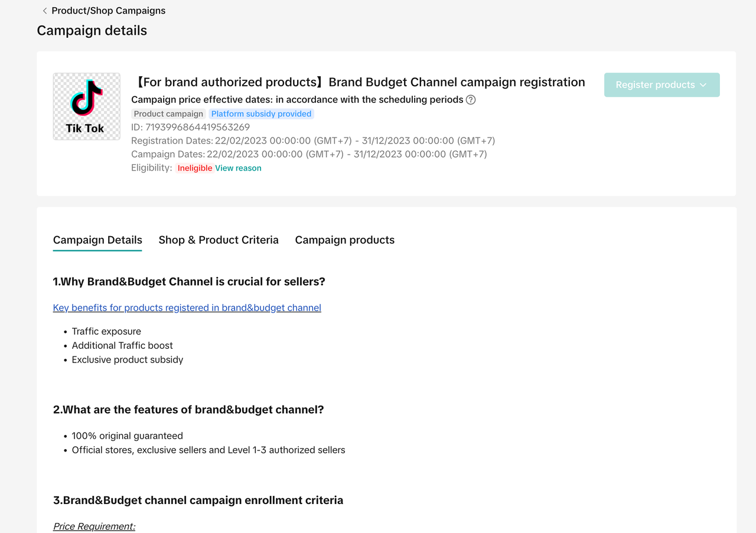Open the Shop & Product Criteria tab
Screen dimensions: 756x533
[219, 240]
